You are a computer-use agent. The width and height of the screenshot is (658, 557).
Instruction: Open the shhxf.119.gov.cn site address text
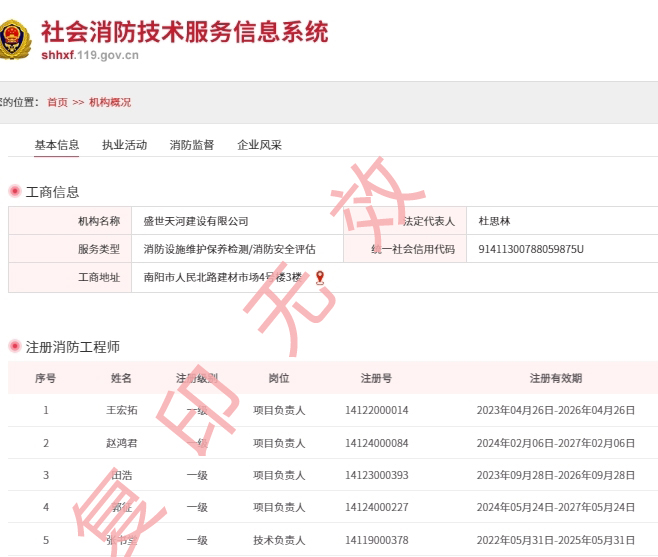(x=90, y=55)
